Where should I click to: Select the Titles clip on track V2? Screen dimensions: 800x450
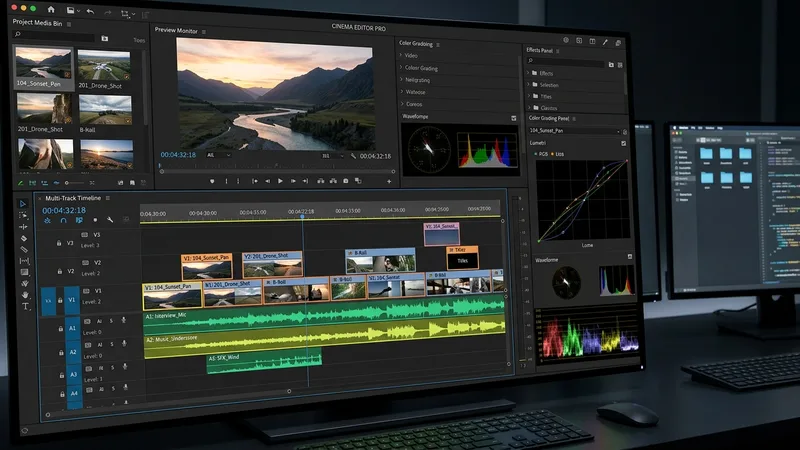pyautogui.click(x=462, y=258)
